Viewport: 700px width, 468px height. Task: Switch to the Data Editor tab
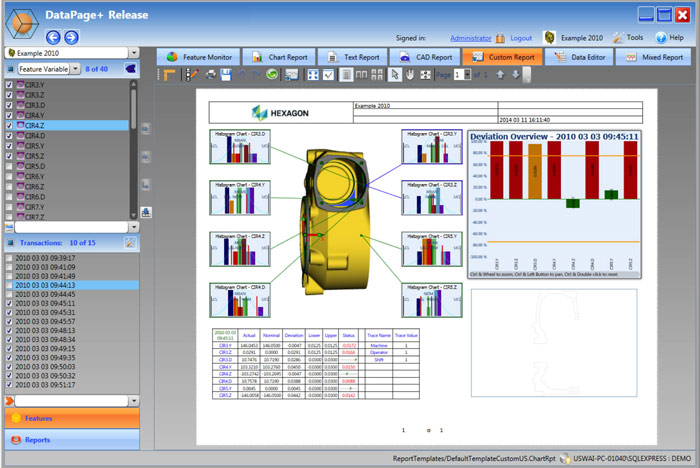pyautogui.click(x=579, y=57)
